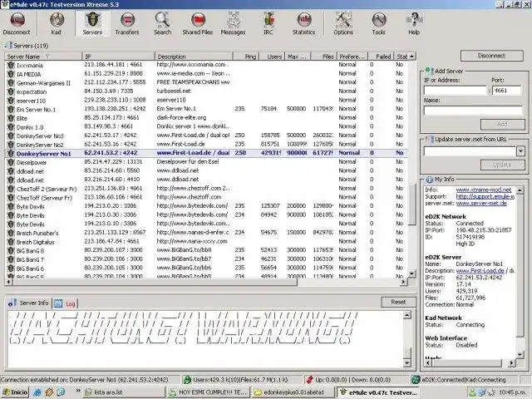Sort by Server Name column
This screenshot has height=399, width=532.
point(43,57)
